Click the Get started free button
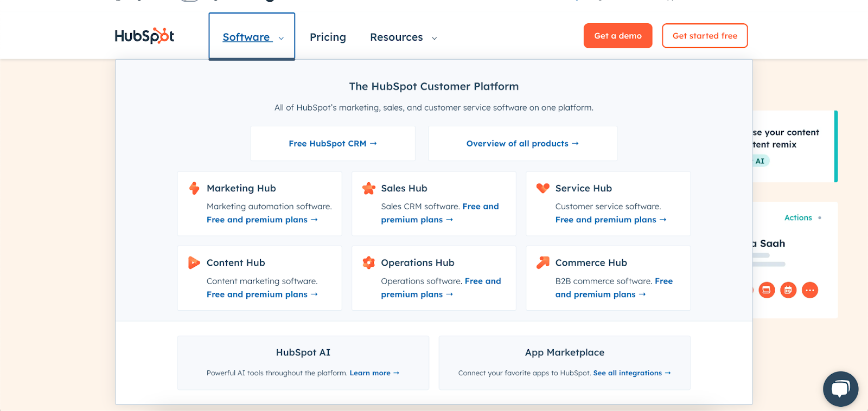 click(x=705, y=36)
